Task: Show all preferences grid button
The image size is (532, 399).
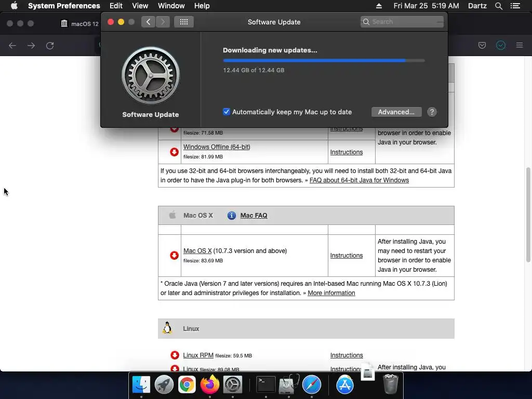Action: point(184,22)
